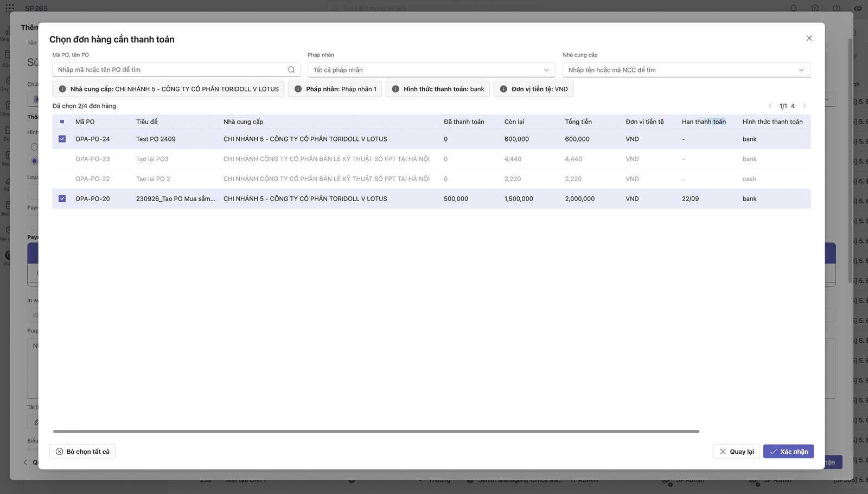Confirm selection with Xác nhận
The width and height of the screenshot is (868, 494).
pos(788,452)
